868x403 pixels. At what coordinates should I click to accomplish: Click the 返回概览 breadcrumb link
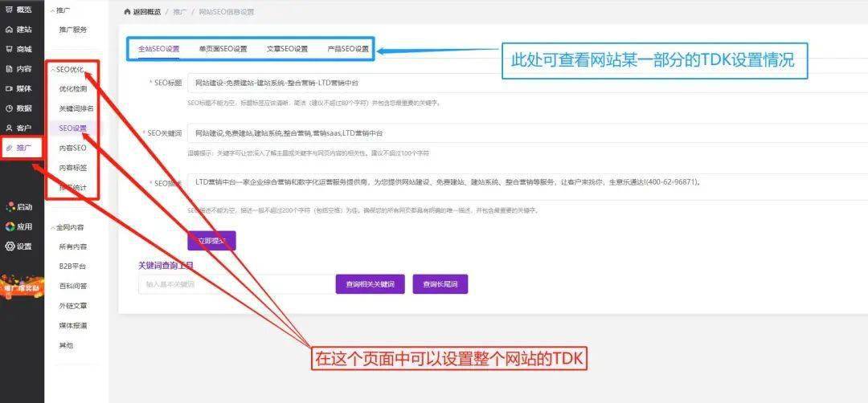click(x=147, y=11)
